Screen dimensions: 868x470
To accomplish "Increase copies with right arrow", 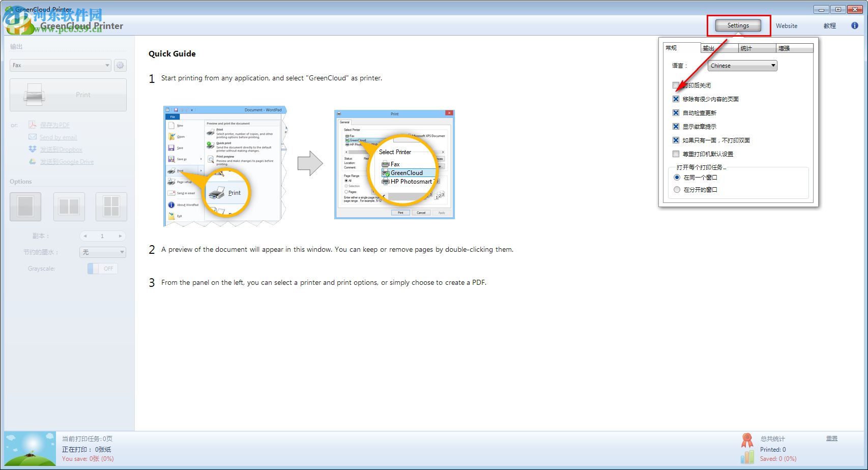I will click(x=120, y=236).
